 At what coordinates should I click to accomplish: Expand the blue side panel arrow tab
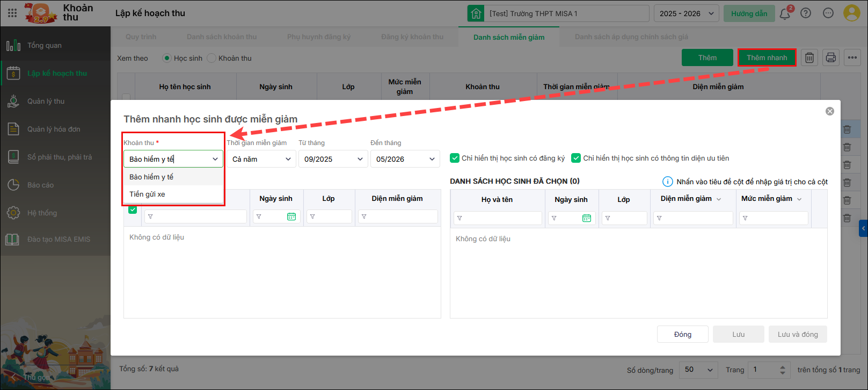[863, 228]
